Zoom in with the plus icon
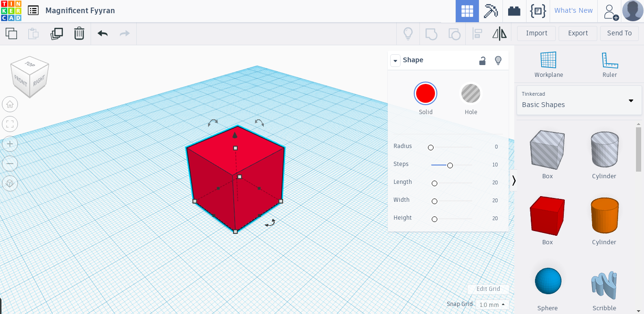This screenshot has height=314, width=644. 10,144
